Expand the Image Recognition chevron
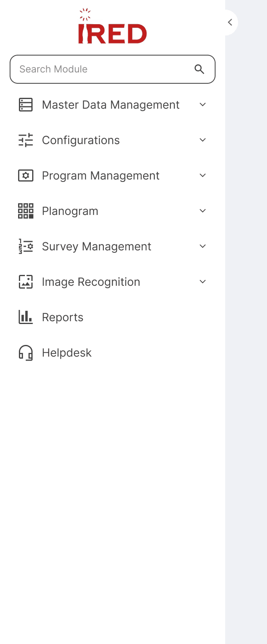The image size is (267, 644). (203, 282)
